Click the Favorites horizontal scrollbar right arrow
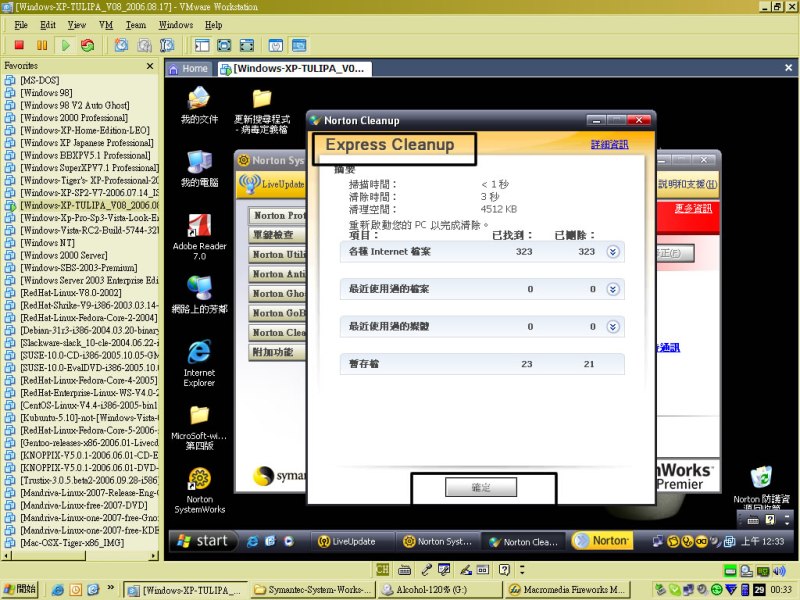 coord(154,556)
